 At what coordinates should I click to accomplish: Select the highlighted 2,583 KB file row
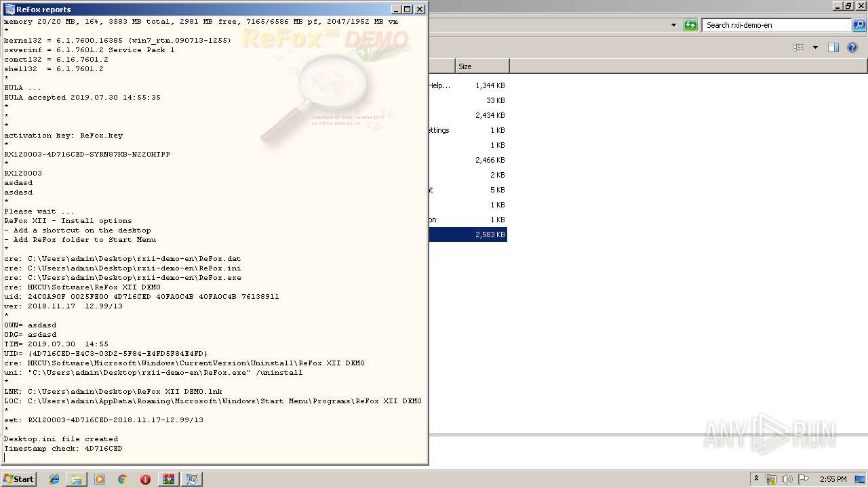468,235
